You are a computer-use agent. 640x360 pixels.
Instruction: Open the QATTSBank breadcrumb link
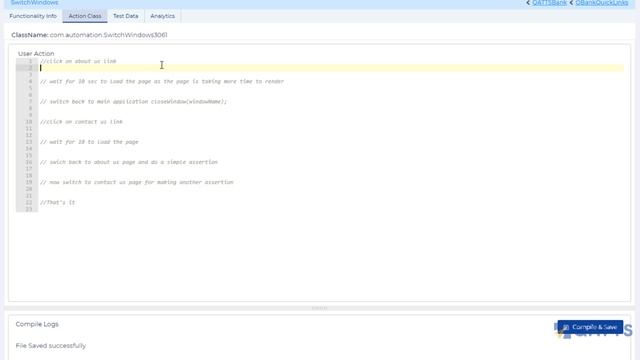[549, 3]
